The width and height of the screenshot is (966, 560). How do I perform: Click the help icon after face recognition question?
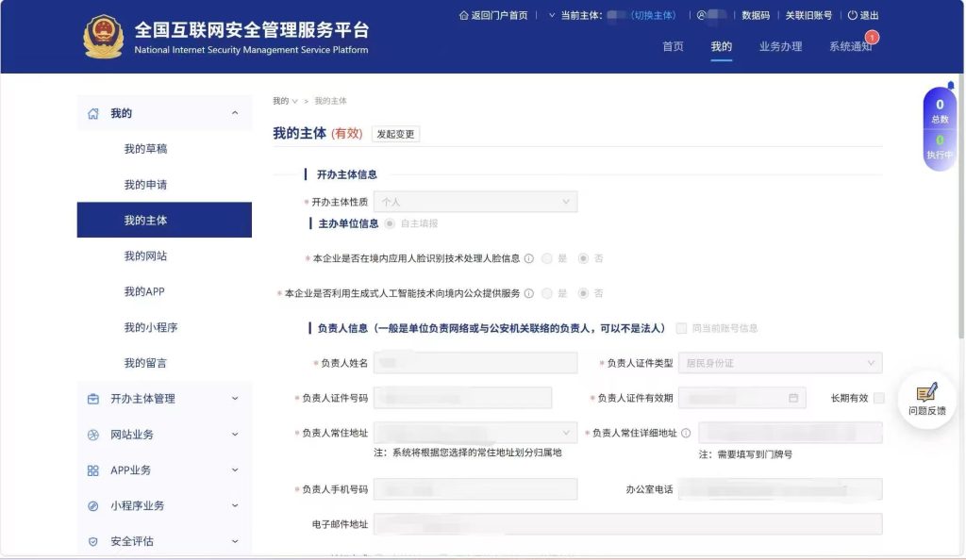point(529,258)
